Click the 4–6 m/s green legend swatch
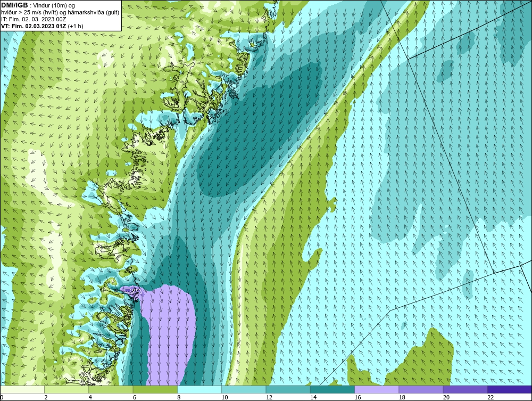 click(111, 389)
